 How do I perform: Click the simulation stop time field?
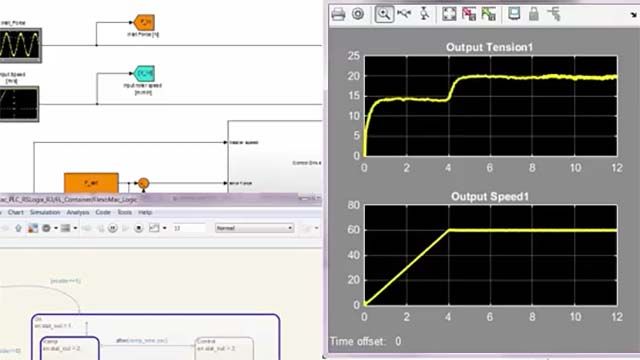tap(189, 228)
